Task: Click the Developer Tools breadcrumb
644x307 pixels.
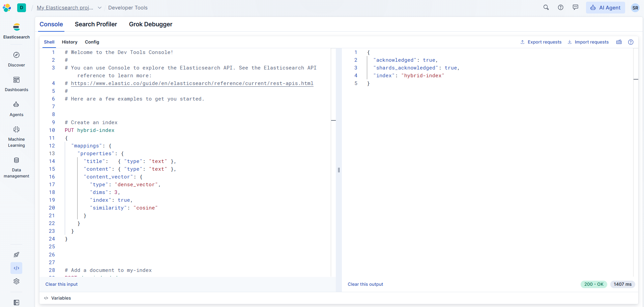Action: click(128, 8)
